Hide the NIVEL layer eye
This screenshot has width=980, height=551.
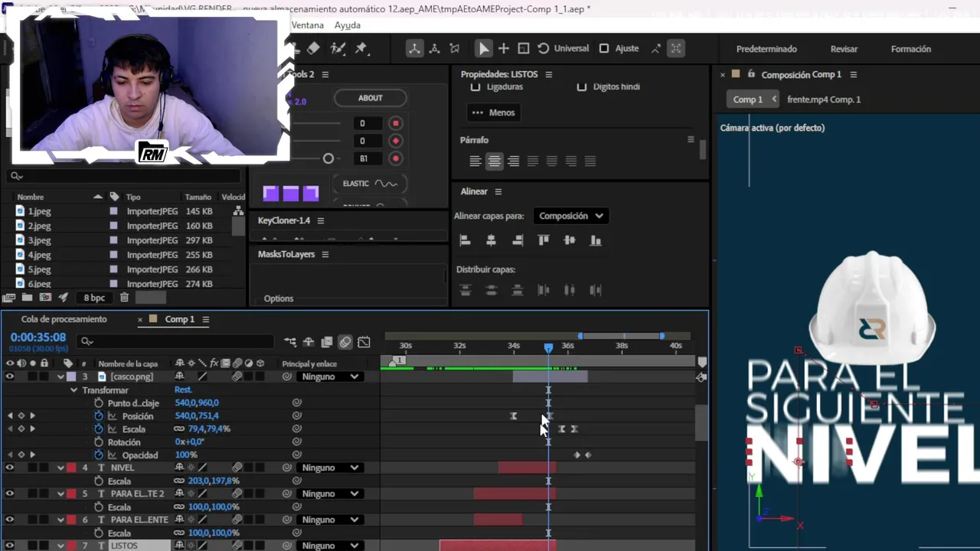pos(10,468)
